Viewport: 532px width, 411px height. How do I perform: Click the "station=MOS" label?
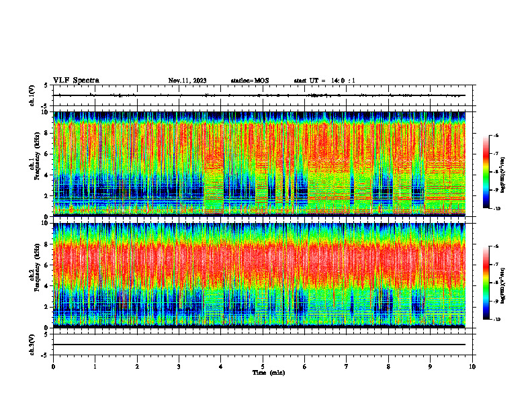[250, 81]
